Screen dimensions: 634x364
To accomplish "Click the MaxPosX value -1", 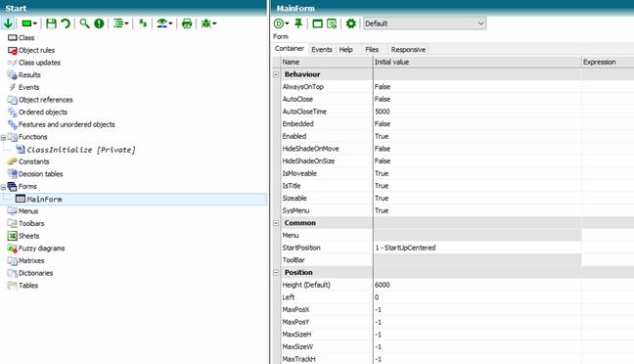I will 378,310.
